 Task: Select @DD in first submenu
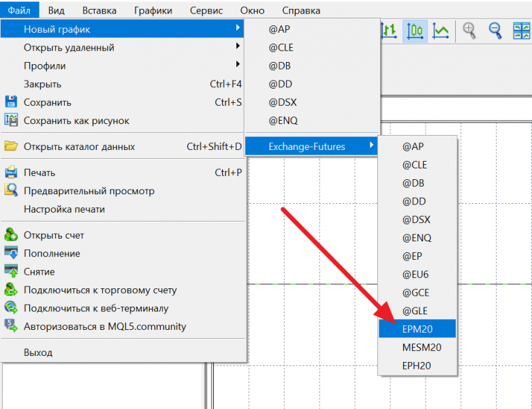311,84
